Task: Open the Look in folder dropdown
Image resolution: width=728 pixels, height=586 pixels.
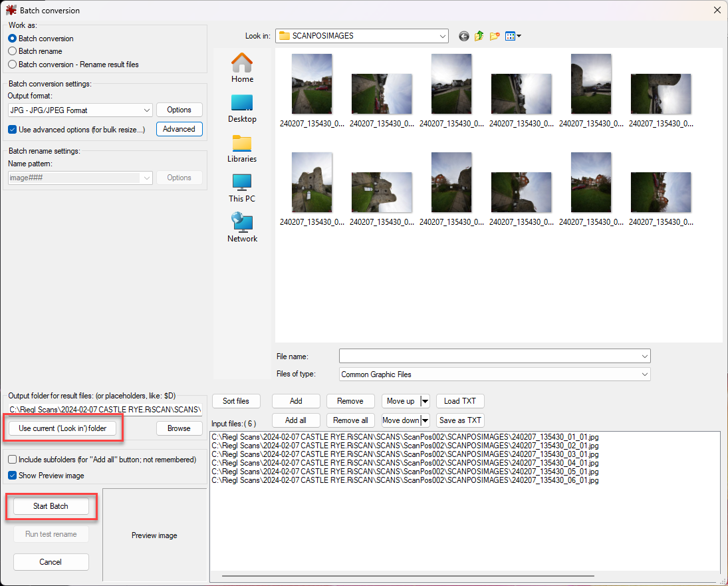Action: 443,36
